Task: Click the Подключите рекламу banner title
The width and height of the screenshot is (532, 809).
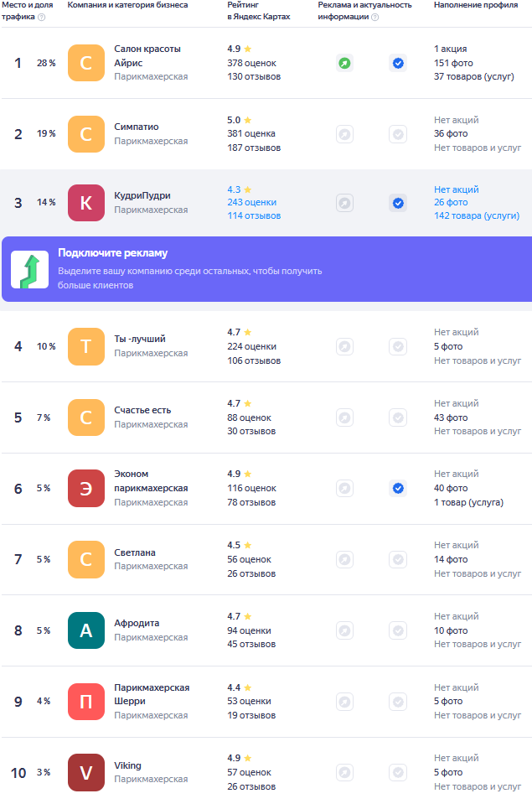Action: 112,253
